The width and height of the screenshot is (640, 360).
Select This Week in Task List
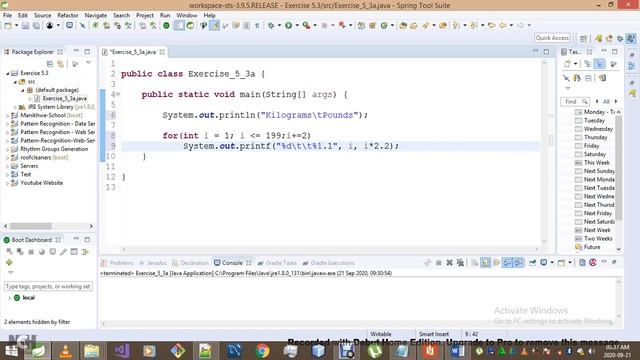(596, 163)
